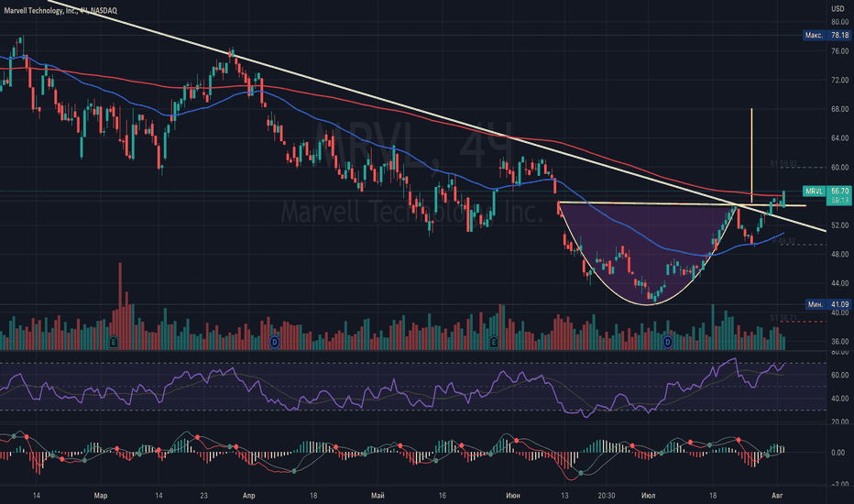Image resolution: width=854 pixels, height=504 pixels.
Task: Click the earnings E marker near Июн
Action: tap(494, 342)
